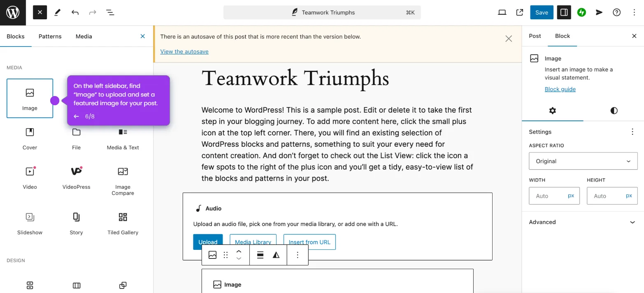Screen dimensions: 644x293
Task: Switch to the Patterns tab
Action: pyautogui.click(x=50, y=36)
